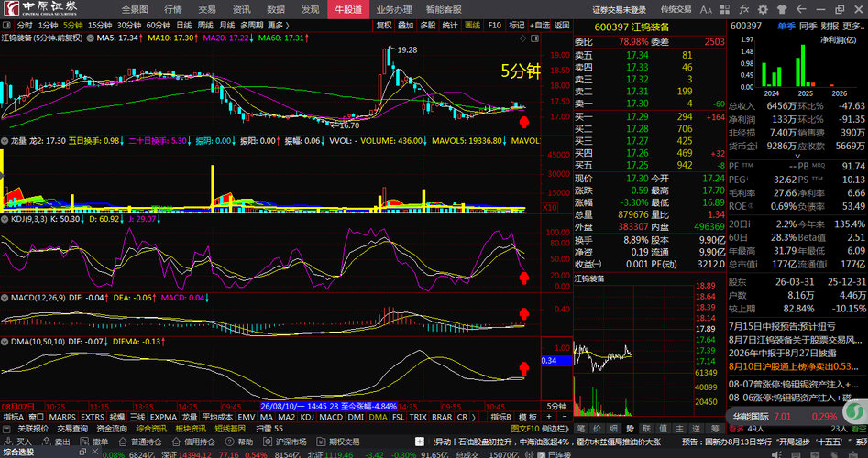Click the round green assistant floating icon
This screenshot has width=868, height=458.
856,412
